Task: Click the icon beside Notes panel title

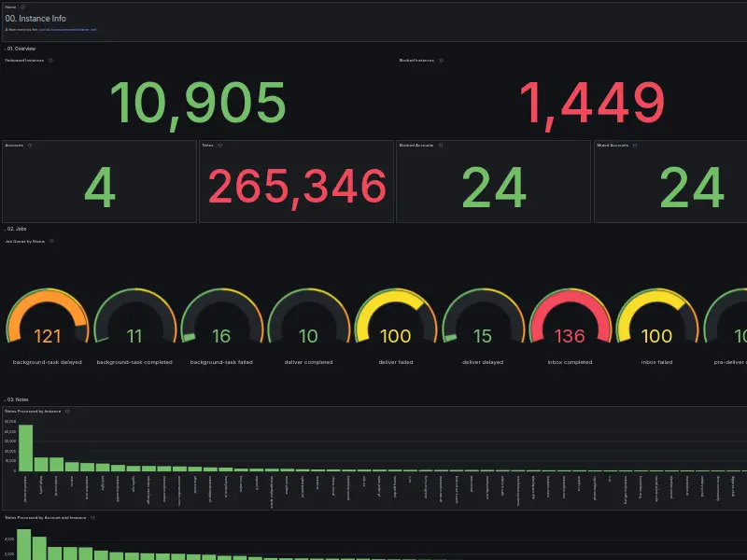Action: point(219,146)
